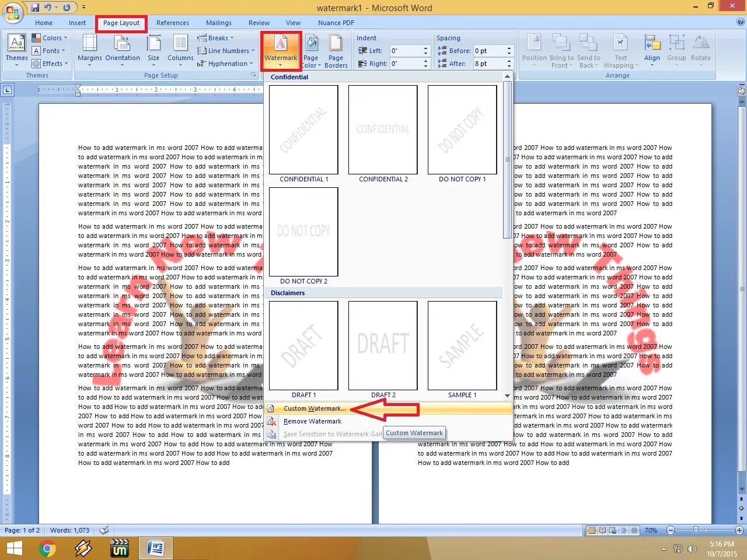
Task: Switch to Draft view in status bar
Action: pyautogui.click(x=633, y=530)
